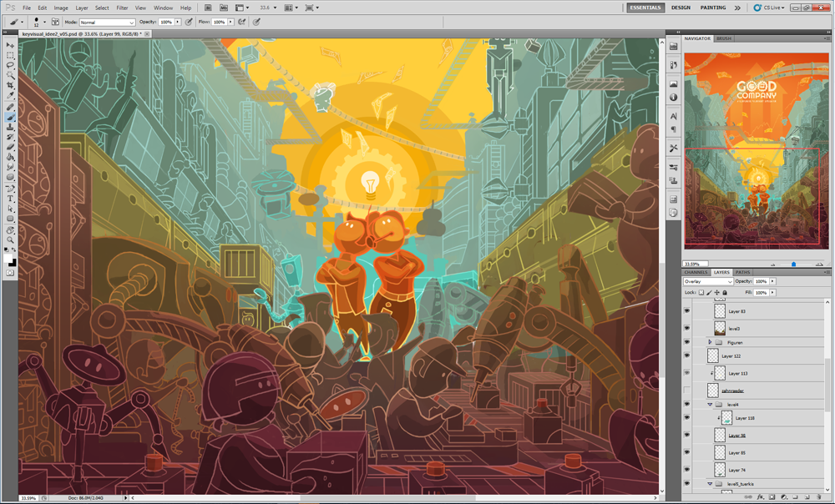
Task: Toggle visibility of Layer 74
Action: tap(687, 470)
